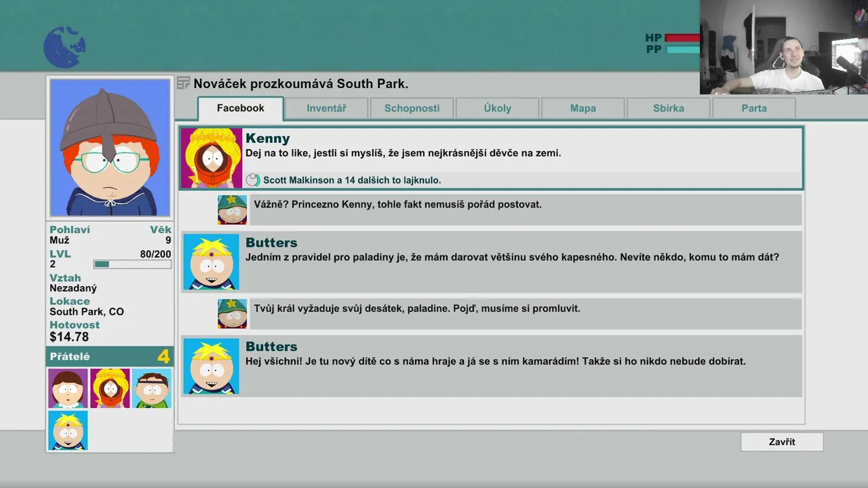Image resolution: width=868 pixels, height=488 pixels.
Task: Switch to the Sbírka tab
Action: (668, 108)
